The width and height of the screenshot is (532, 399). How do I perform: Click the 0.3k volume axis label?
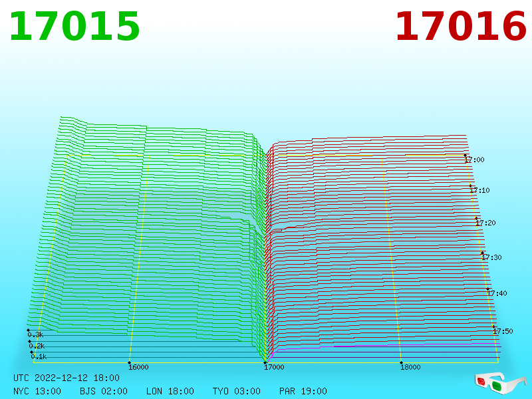point(35,334)
